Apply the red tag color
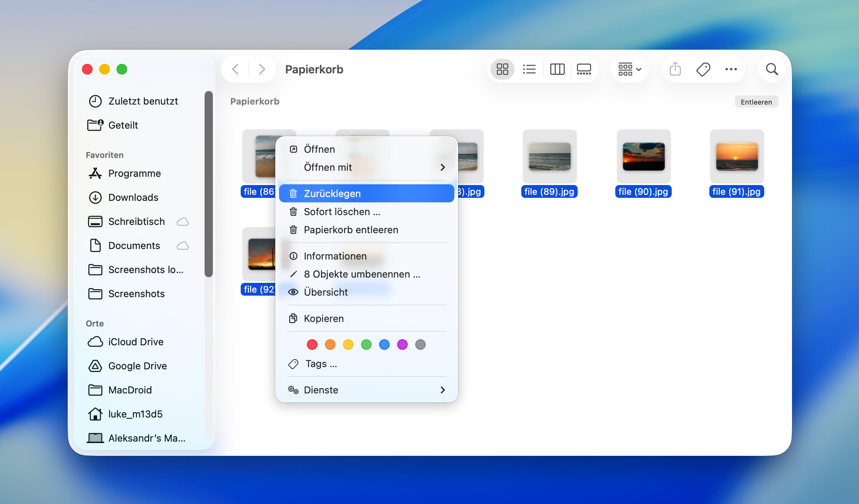The height and width of the screenshot is (504, 859). (x=312, y=345)
